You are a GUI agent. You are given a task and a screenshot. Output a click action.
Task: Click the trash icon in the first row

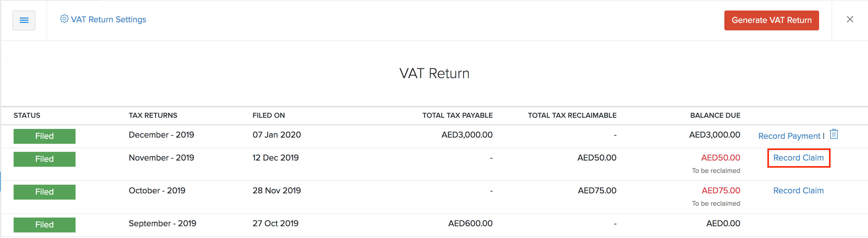(834, 134)
